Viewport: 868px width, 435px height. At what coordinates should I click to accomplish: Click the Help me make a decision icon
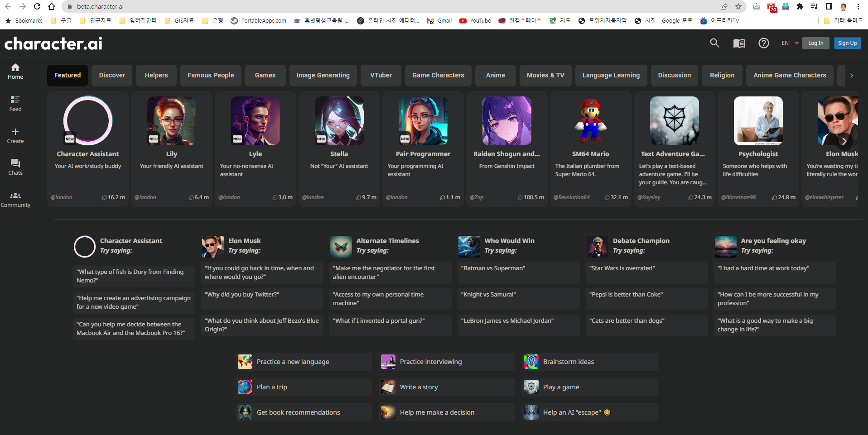[388, 412]
